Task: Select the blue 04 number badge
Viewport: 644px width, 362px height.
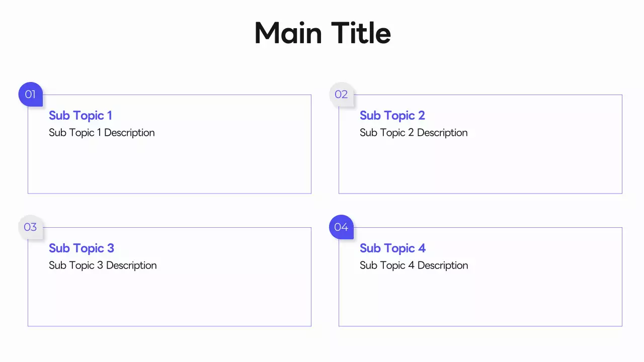Action: [341, 227]
